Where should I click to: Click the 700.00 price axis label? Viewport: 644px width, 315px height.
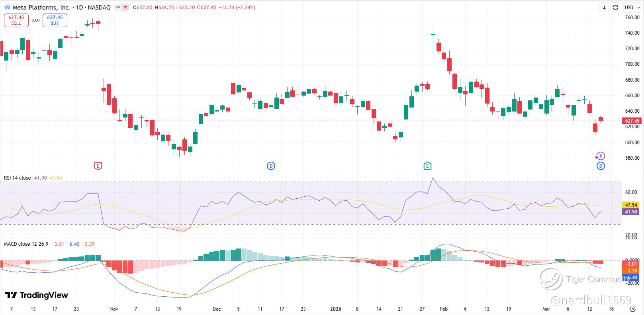tap(632, 64)
